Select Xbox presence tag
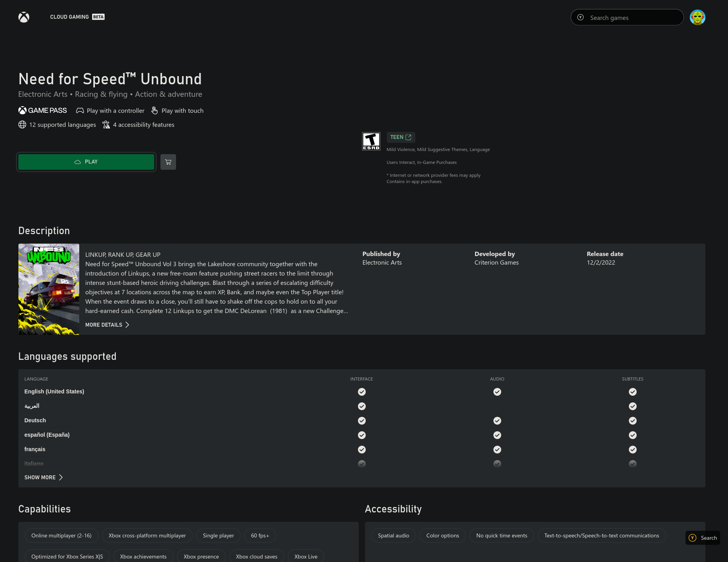728x562 pixels. [201, 557]
